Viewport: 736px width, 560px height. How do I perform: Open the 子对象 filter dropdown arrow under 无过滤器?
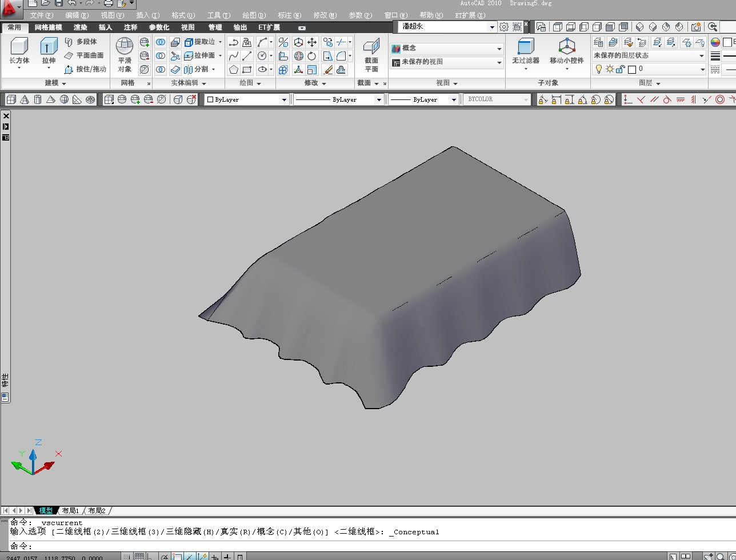(x=526, y=69)
